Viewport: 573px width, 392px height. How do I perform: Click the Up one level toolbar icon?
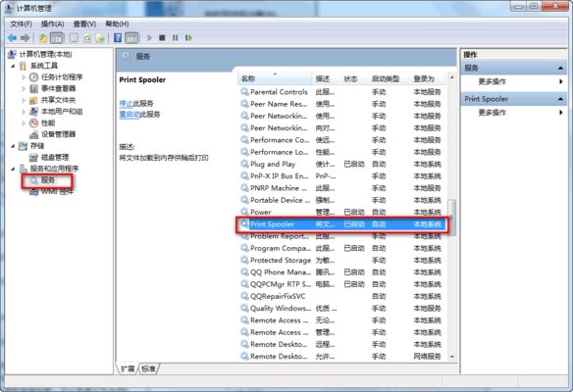click(43, 37)
